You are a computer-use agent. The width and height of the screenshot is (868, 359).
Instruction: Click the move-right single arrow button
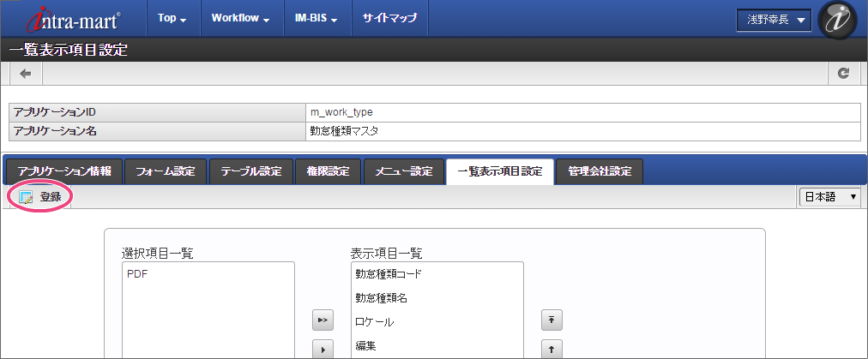[x=322, y=349]
